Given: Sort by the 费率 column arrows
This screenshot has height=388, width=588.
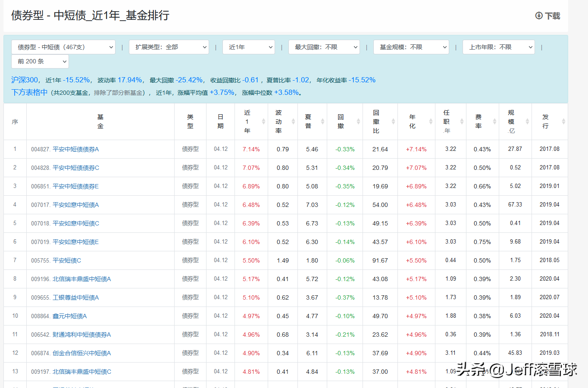Looking at the screenshot, I should [x=494, y=122].
